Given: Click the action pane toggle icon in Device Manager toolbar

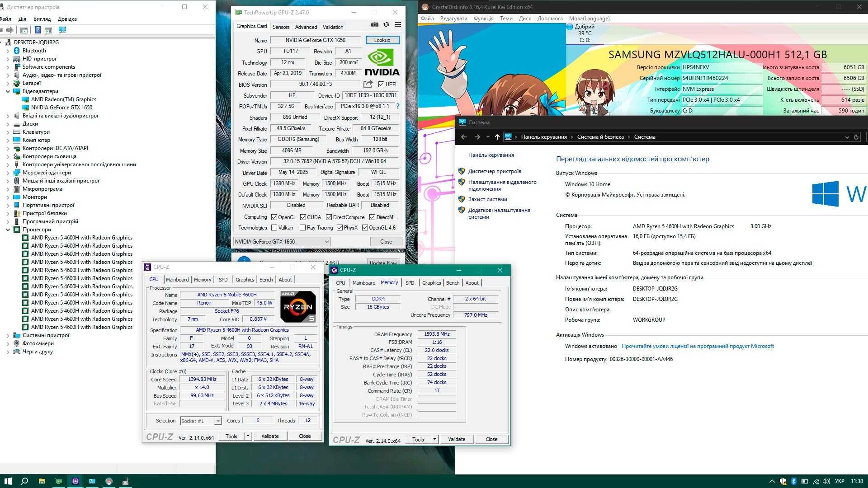Looking at the screenshot, I should 48,30.
